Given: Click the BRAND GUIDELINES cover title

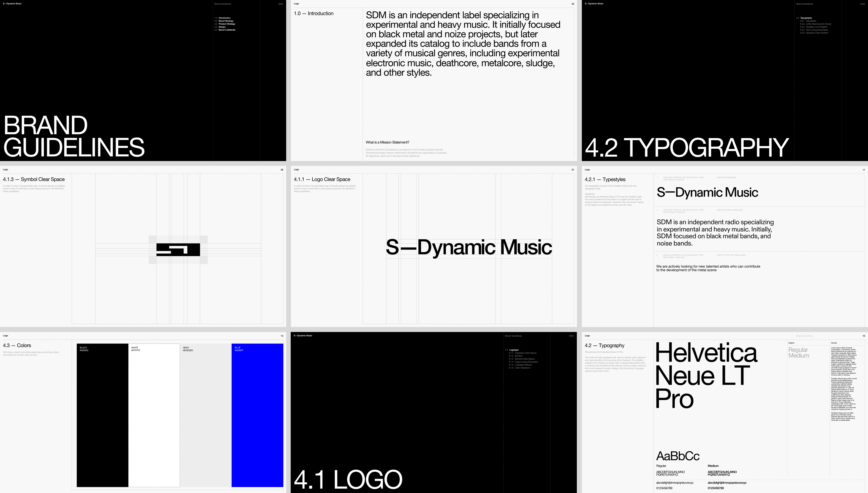Looking at the screenshot, I should [x=74, y=136].
